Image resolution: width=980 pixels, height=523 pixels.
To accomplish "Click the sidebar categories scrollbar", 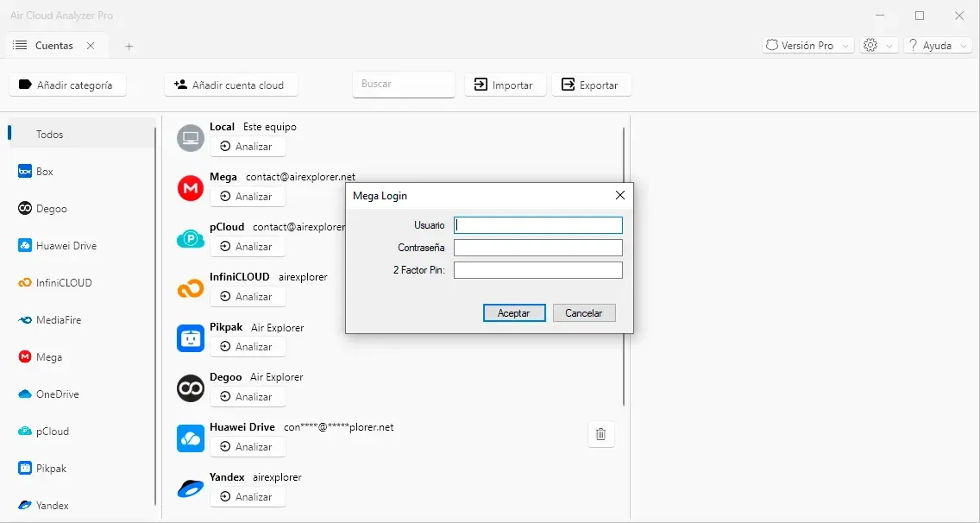I will [155, 316].
